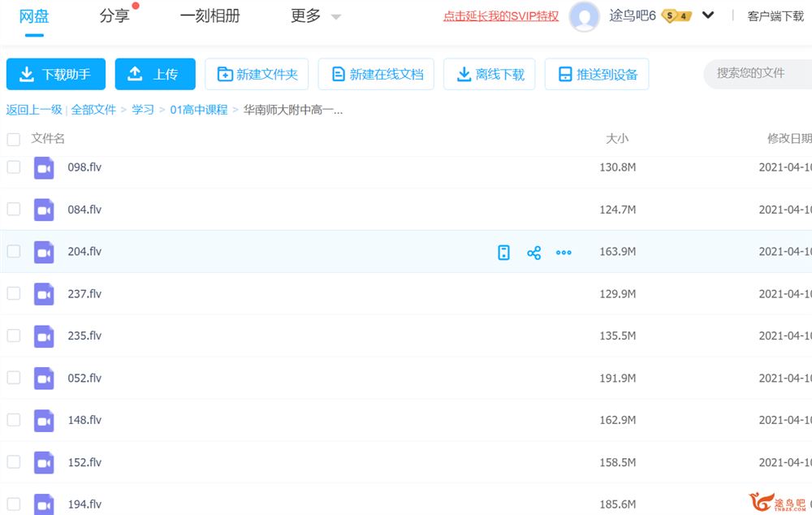Click the SVIP extension promo link
Viewport: 812px width, 515px height.
[x=501, y=16]
